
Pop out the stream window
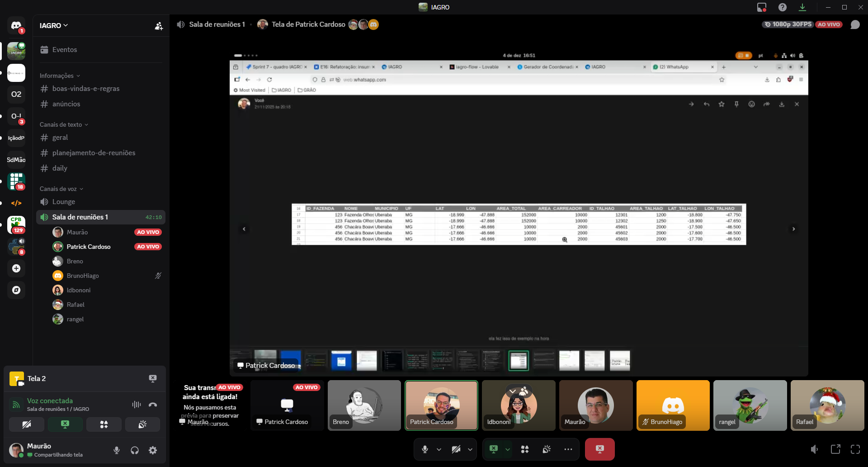tap(835, 449)
